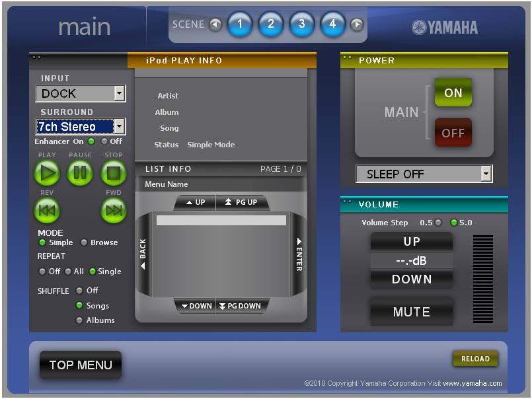The height and width of the screenshot is (399, 532).
Task: Open the SURROUND dropdown showing 7ch Stereo
Action: (81, 127)
